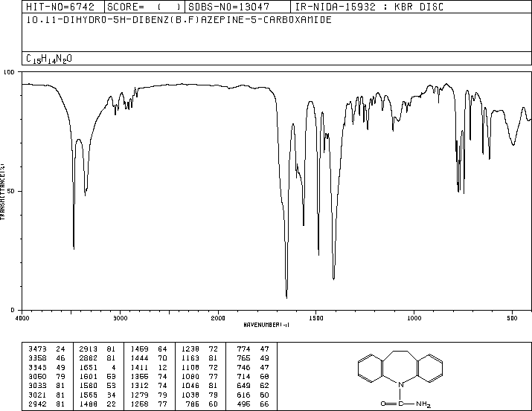The image size is (532, 411).
Task: Click the IR-NIDA-15932 : KBR DISC label
Action: pos(369,7)
